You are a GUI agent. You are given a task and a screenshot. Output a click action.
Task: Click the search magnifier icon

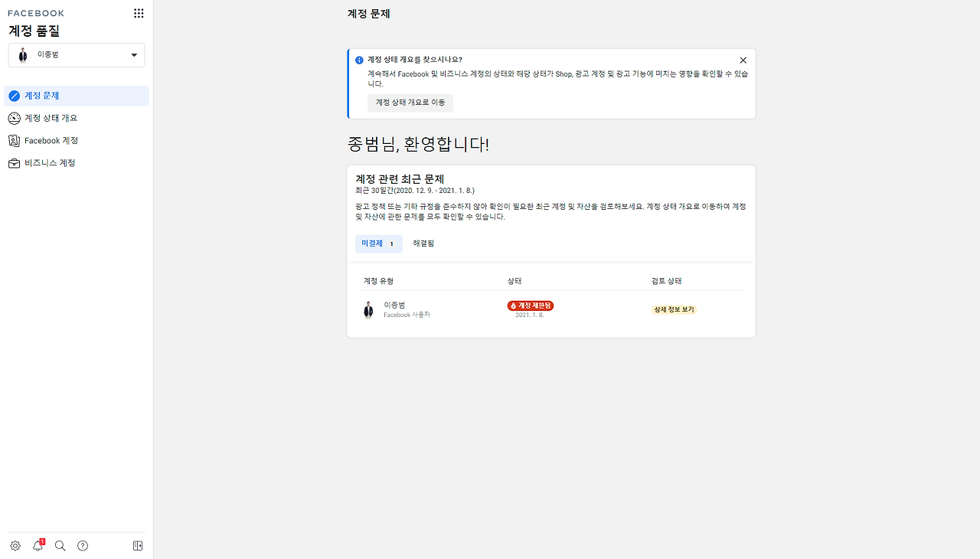pyautogui.click(x=60, y=546)
